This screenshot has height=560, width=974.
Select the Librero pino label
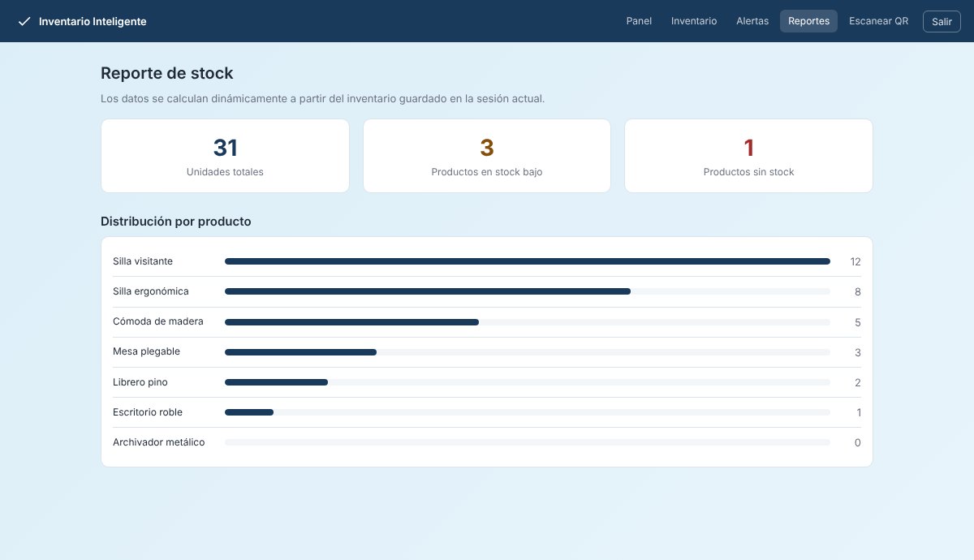click(140, 382)
